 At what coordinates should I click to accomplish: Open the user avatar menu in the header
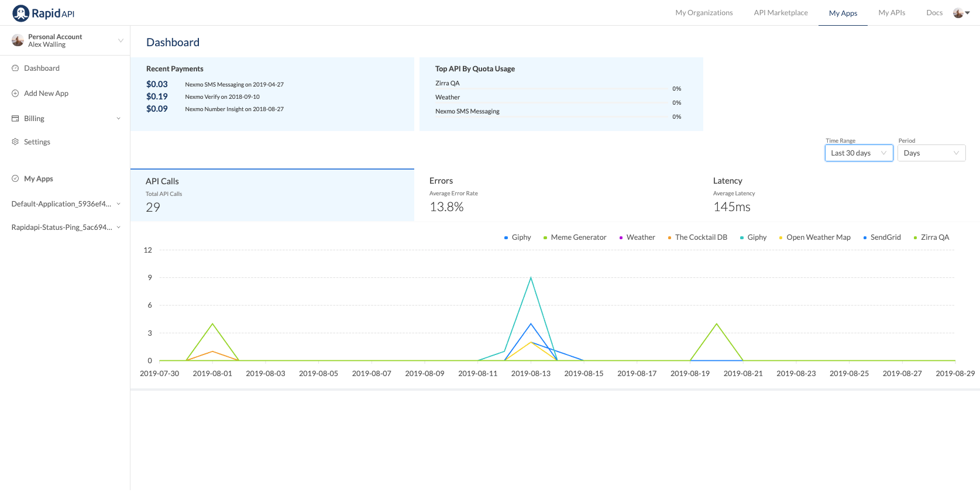[958, 13]
